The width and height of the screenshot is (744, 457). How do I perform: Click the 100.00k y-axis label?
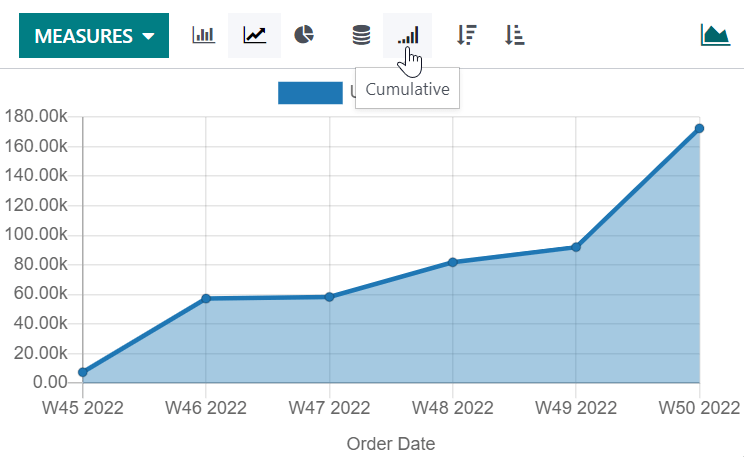[x=36, y=235]
